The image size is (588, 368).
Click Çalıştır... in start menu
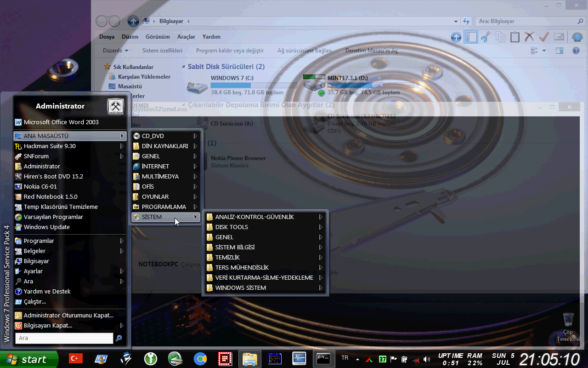point(69,302)
